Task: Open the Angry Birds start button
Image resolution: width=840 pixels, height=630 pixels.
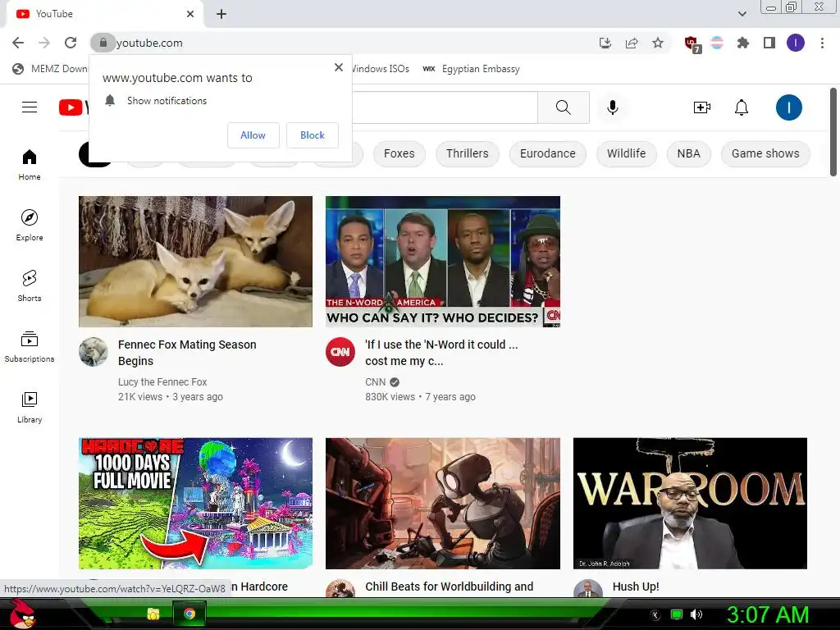Action: 22,614
